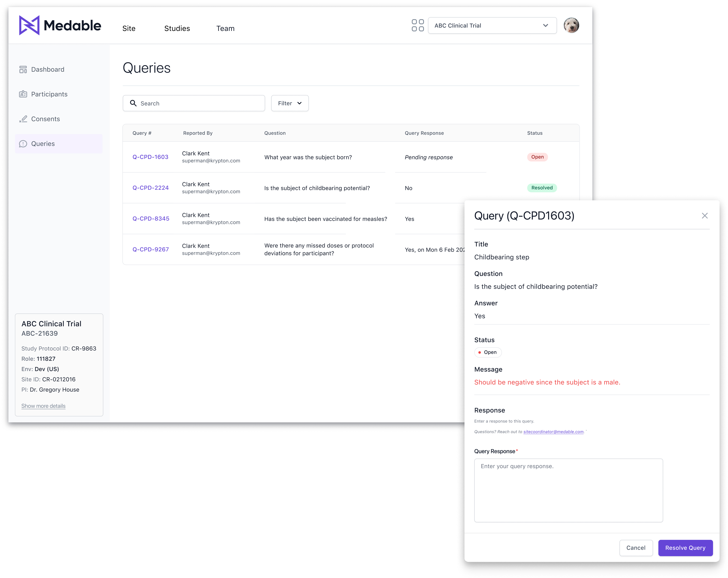Expand the ABC Clinical Trial dropdown
728x578 pixels.
tap(492, 26)
